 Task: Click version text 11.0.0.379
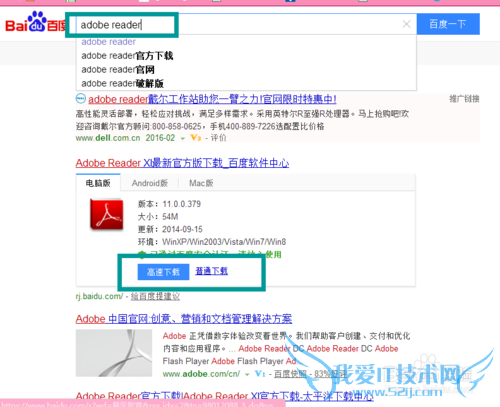pos(182,204)
